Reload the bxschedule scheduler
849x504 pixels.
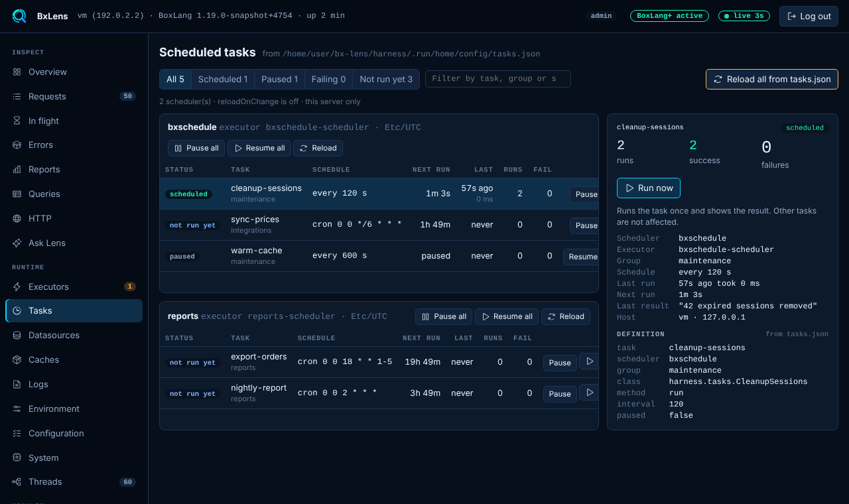[x=318, y=148]
